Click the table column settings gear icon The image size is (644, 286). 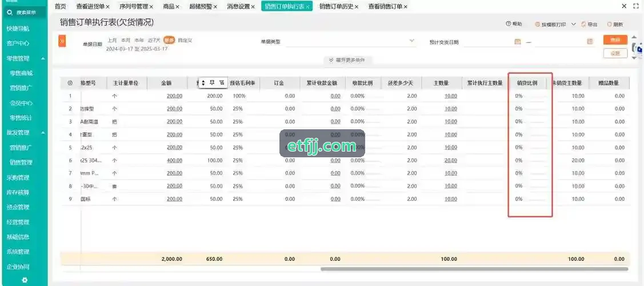click(70, 83)
